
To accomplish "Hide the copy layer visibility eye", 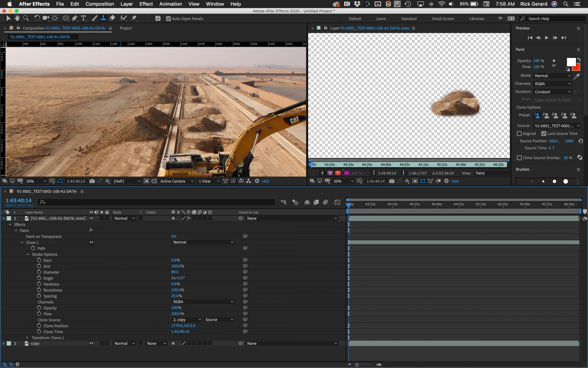I will click(x=91, y=343).
